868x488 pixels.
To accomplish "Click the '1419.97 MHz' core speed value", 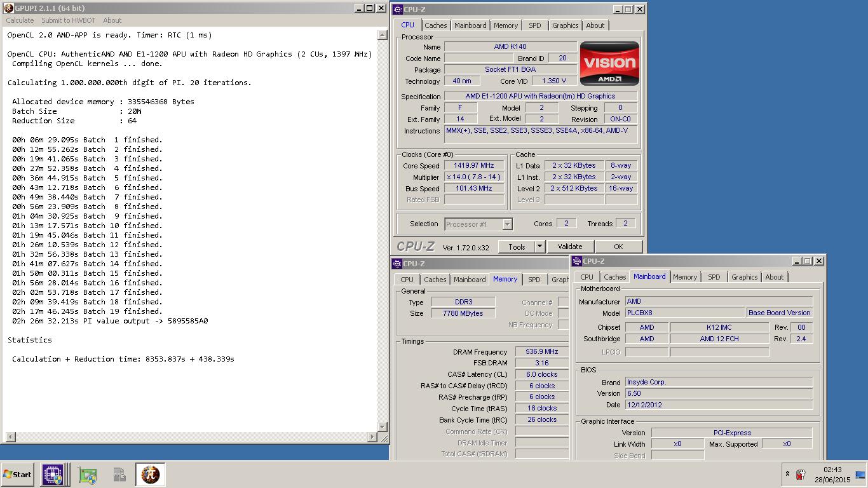I will pyautogui.click(x=473, y=165).
